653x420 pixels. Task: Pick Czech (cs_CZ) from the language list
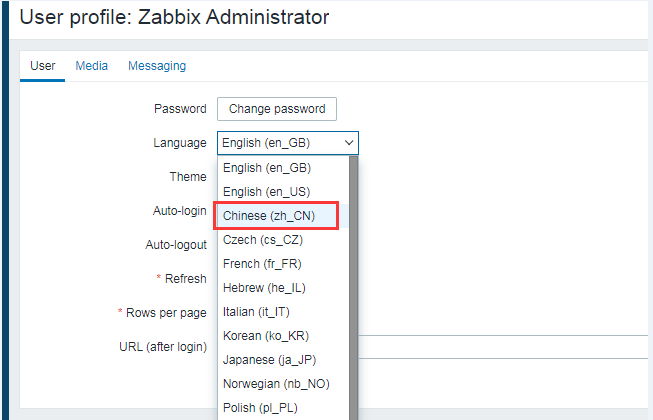click(263, 240)
